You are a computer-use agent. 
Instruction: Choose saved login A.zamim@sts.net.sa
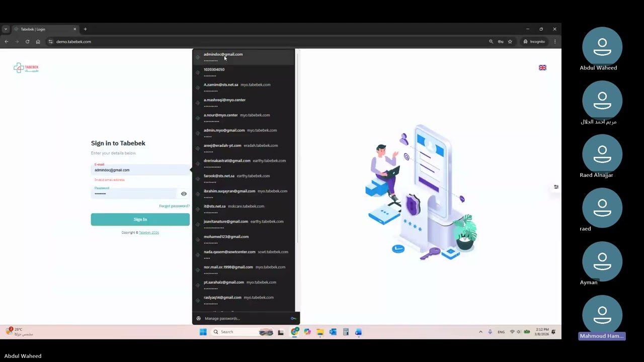coord(244,87)
